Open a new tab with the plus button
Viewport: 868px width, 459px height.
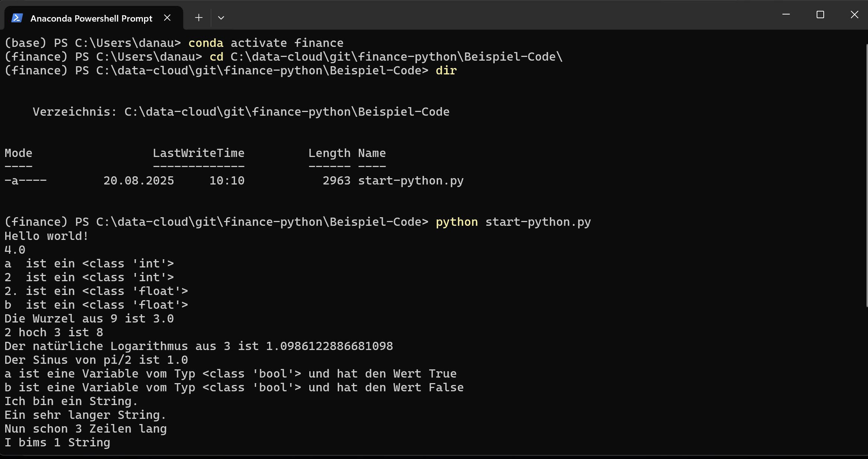(x=199, y=18)
